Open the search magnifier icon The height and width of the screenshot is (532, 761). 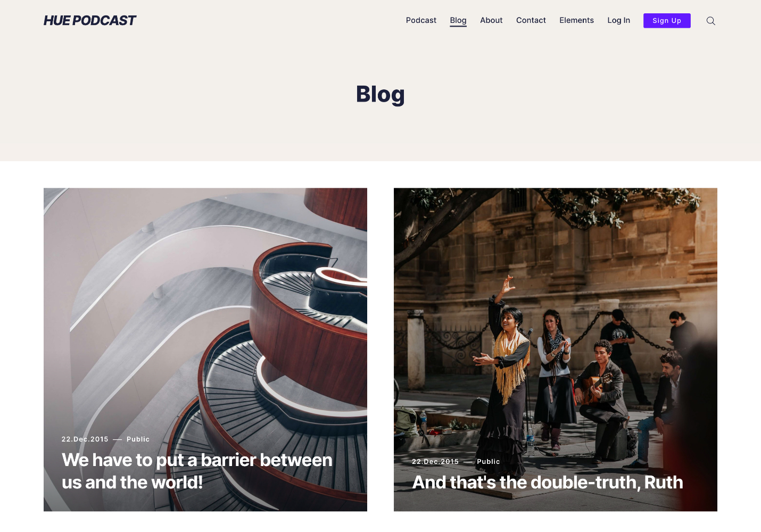710,21
